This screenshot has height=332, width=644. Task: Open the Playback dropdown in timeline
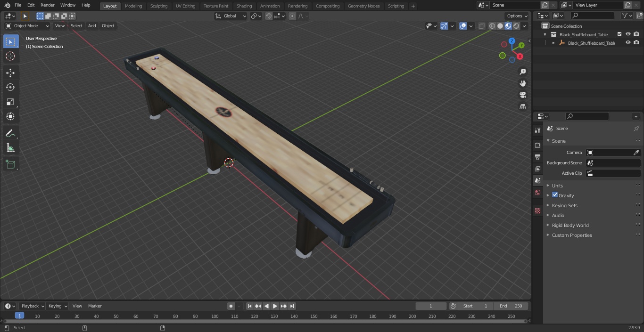(32, 306)
